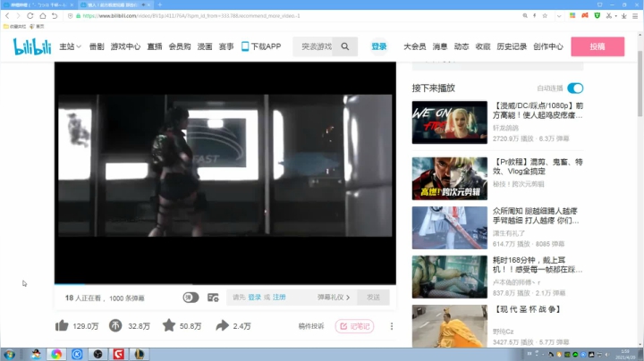Click the zoom magnifier icon in address bar
This screenshot has height=361, width=644.
[x=525, y=15]
